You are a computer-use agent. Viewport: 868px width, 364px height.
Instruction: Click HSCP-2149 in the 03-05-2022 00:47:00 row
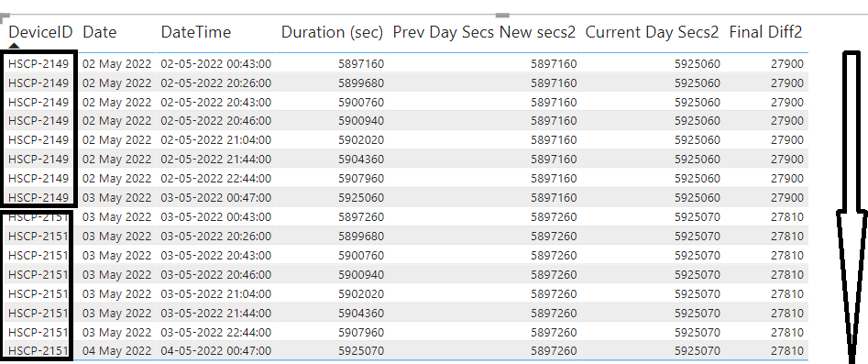tap(38, 198)
